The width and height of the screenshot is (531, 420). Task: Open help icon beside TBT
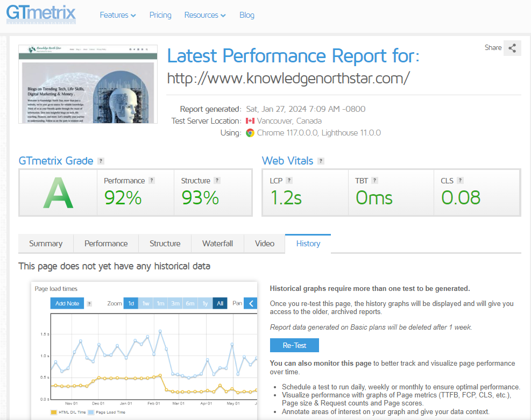pos(374,180)
